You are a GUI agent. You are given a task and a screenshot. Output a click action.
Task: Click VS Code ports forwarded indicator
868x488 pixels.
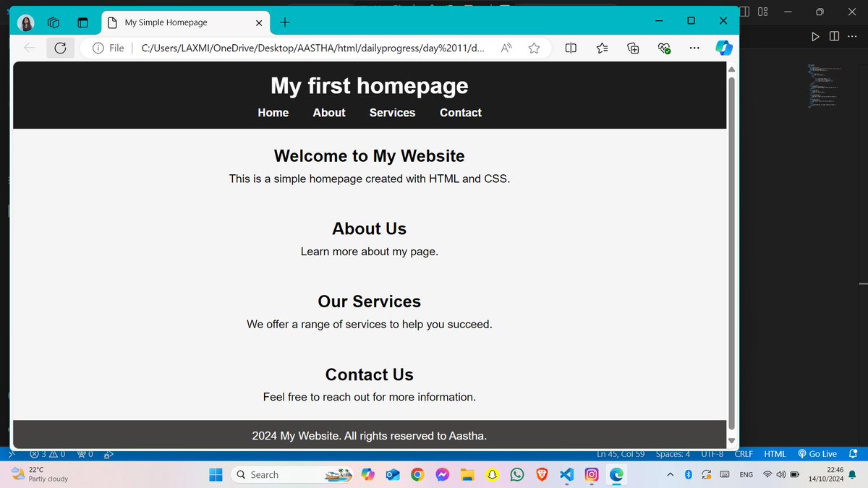tap(85, 454)
